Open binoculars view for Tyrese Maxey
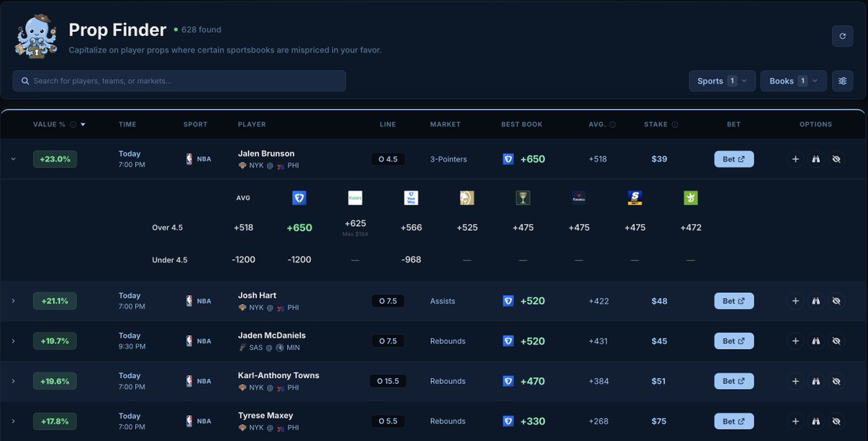 [x=816, y=421]
